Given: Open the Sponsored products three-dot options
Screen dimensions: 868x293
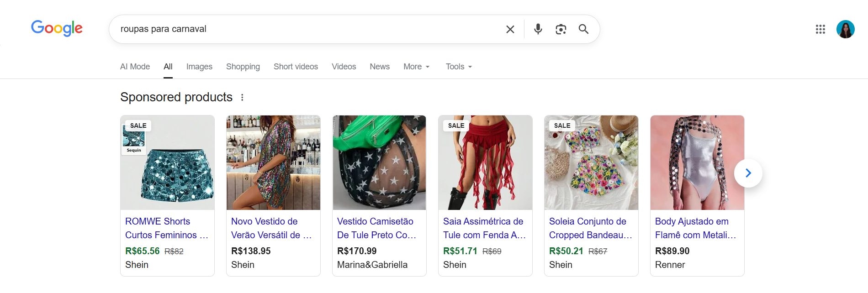Looking at the screenshot, I should 242,97.
